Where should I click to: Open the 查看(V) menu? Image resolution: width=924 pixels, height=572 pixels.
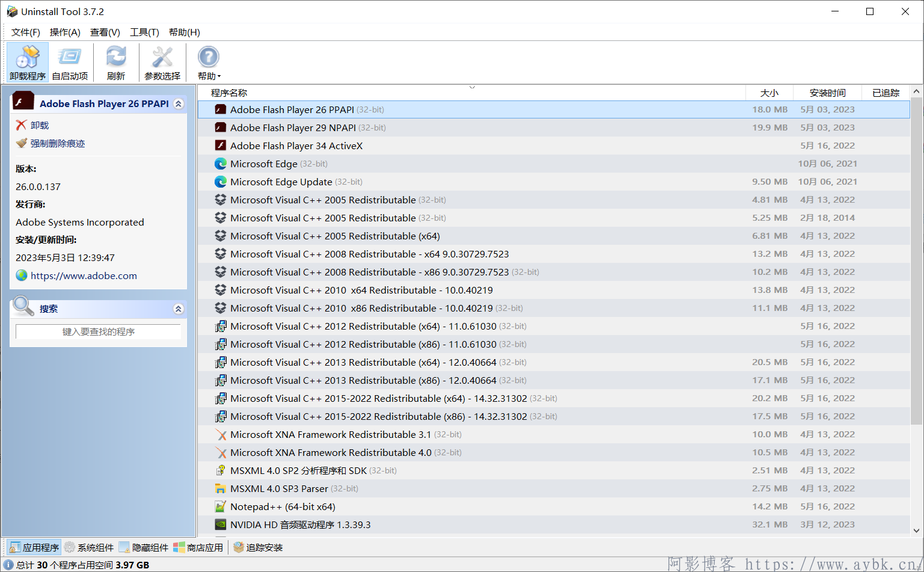tap(105, 32)
